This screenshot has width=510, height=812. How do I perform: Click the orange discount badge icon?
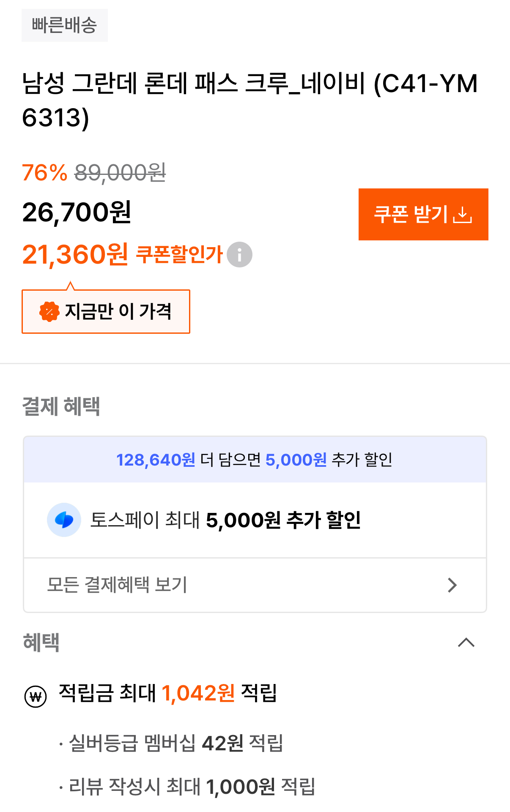click(49, 312)
